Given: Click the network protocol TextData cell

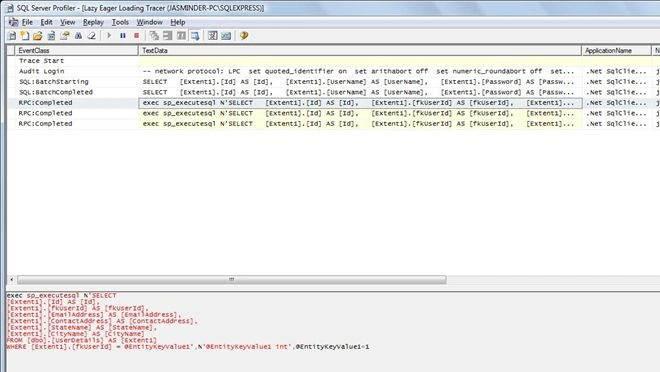Looking at the screenshot, I should 360,72.
